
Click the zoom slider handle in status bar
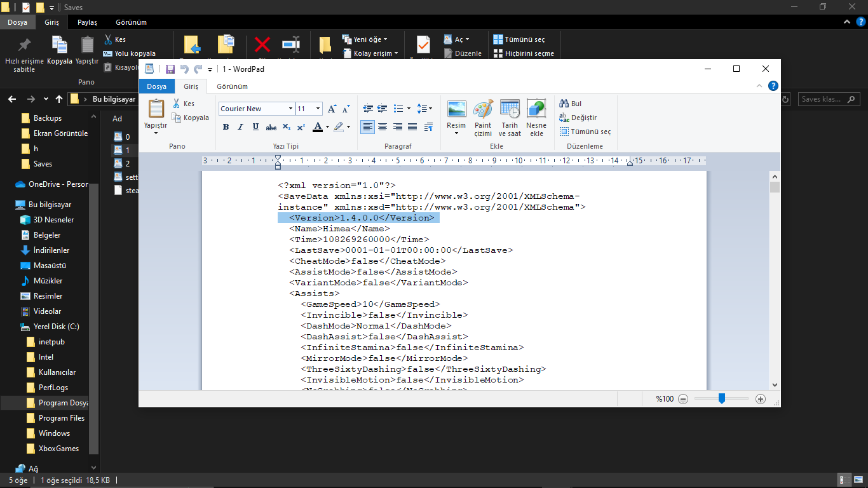(722, 398)
